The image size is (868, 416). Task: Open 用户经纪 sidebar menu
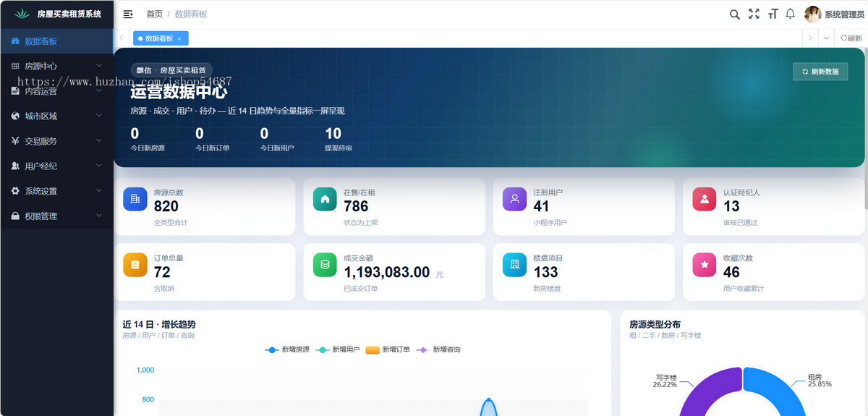pyautogui.click(x=56, y=166)
